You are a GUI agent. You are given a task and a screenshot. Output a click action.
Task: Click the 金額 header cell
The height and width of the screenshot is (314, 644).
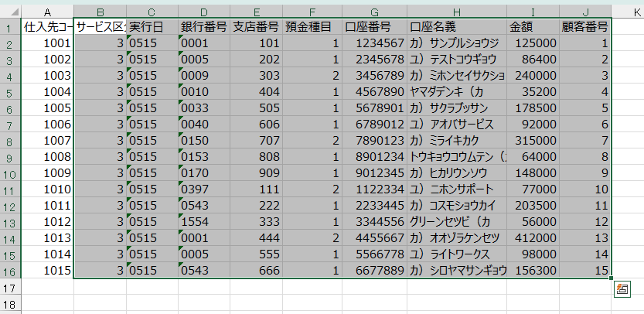coord(533,27)
